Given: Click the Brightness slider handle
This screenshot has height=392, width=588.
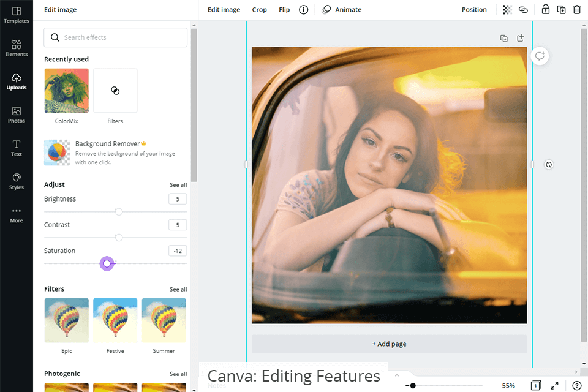Looking at the screenshot, I should pos(119,212).
